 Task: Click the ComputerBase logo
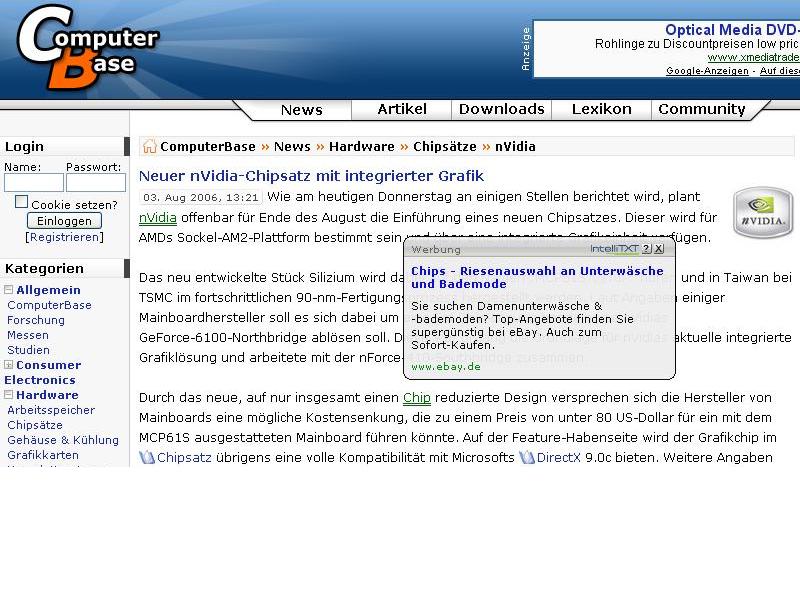click(88, 47)
